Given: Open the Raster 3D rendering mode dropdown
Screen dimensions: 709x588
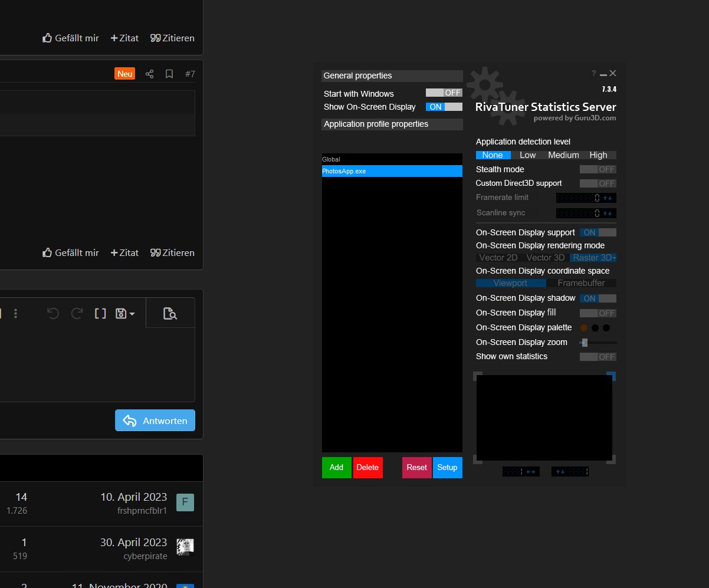Looking at the screenshot, I should tap(593, 258).
